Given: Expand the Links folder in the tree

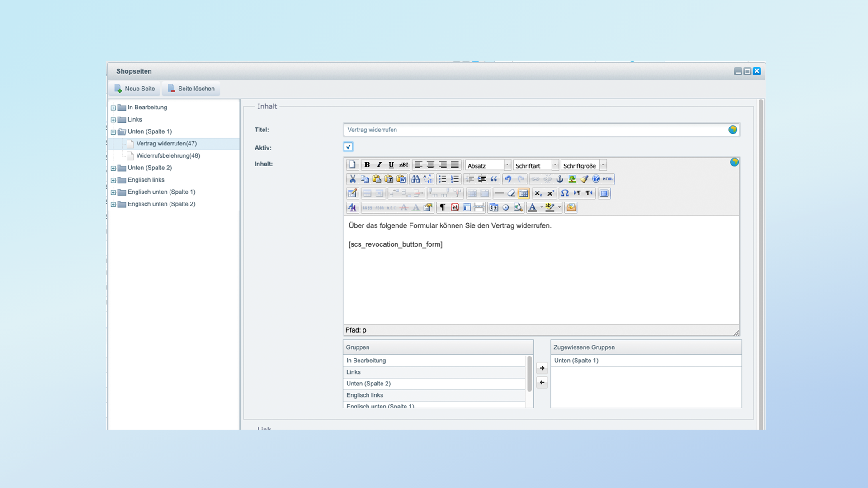Looking at the screenshot, I should tap(113, 120).
